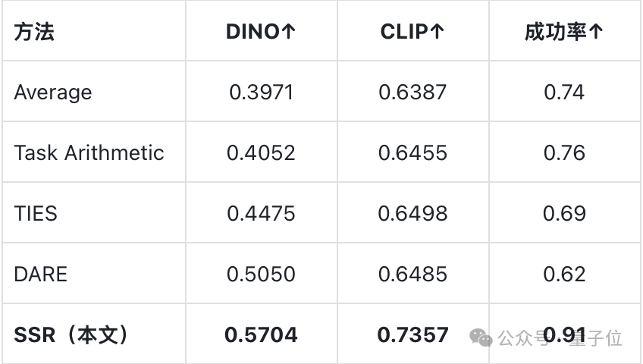Click the 成功率↑ column header

(564, 32)
